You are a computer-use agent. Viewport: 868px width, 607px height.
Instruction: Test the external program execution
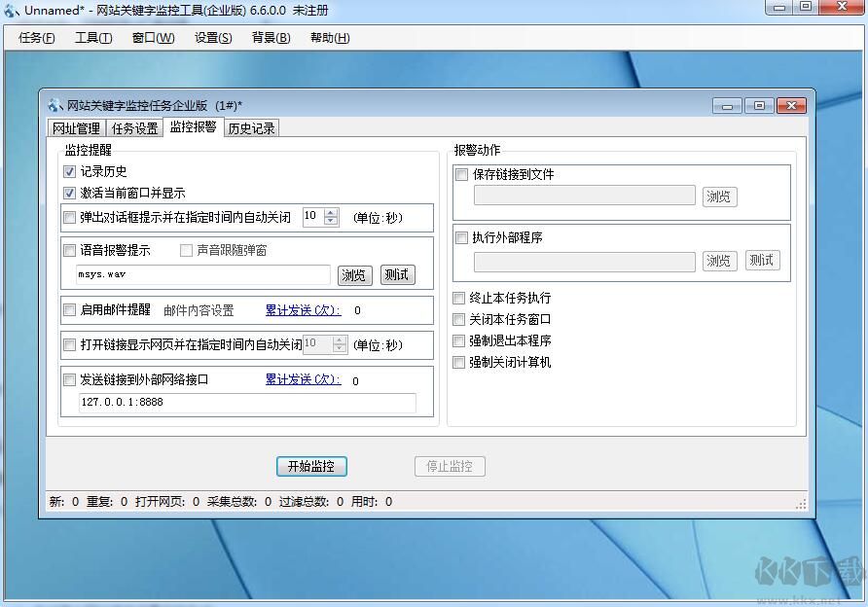(762, 260)
